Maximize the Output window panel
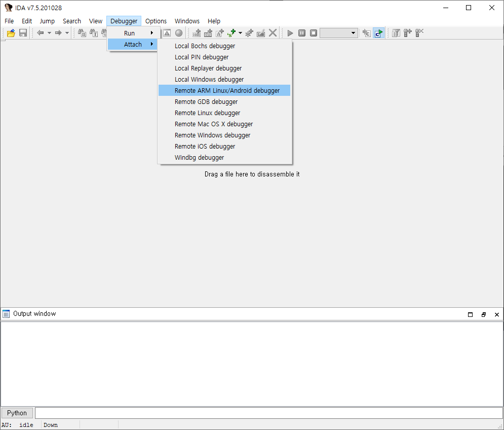This screenshot has height=430, width=504. pos(470,314)
